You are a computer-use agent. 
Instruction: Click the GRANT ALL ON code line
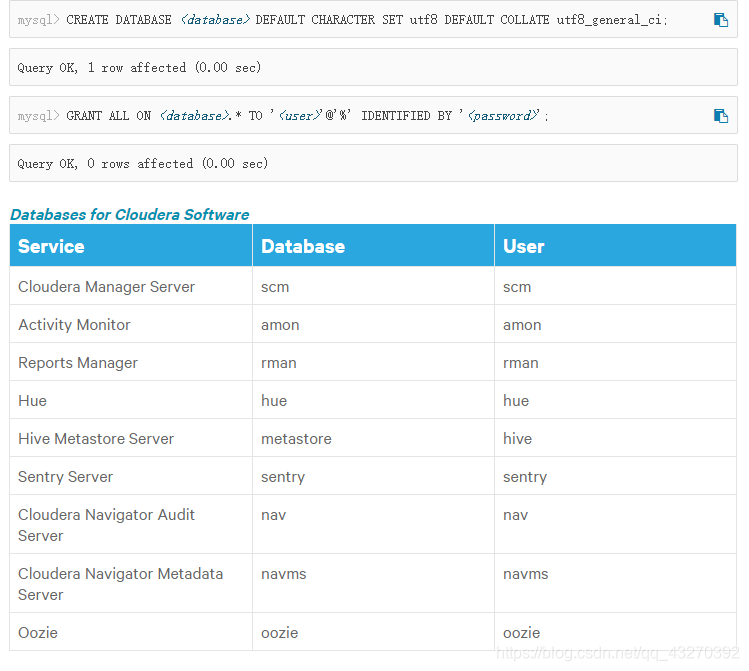(x=373, y=116)
